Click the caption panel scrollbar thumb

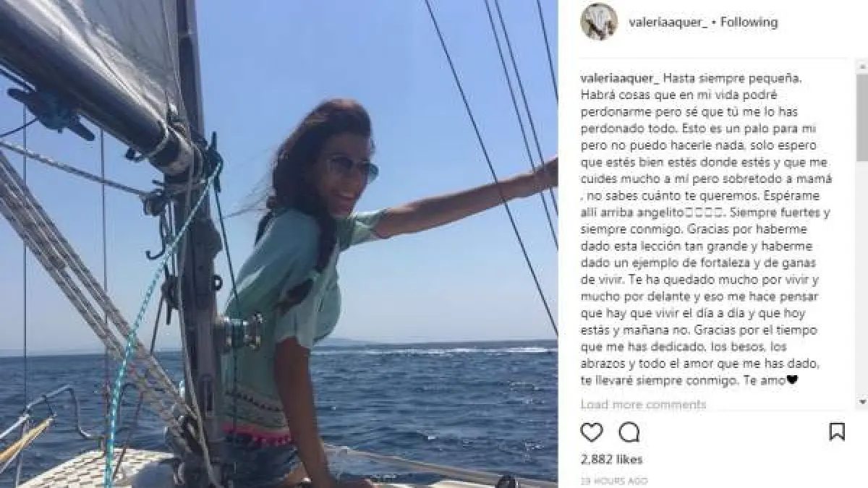862,116
